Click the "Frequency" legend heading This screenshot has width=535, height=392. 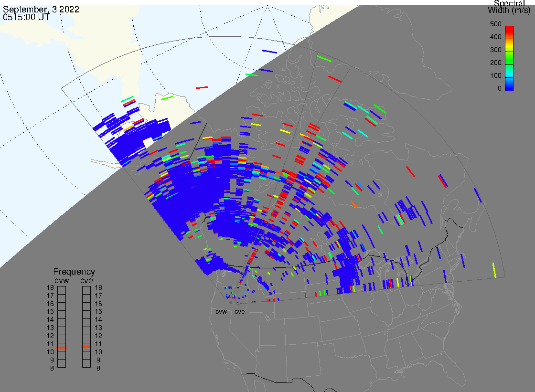[74, 272]
